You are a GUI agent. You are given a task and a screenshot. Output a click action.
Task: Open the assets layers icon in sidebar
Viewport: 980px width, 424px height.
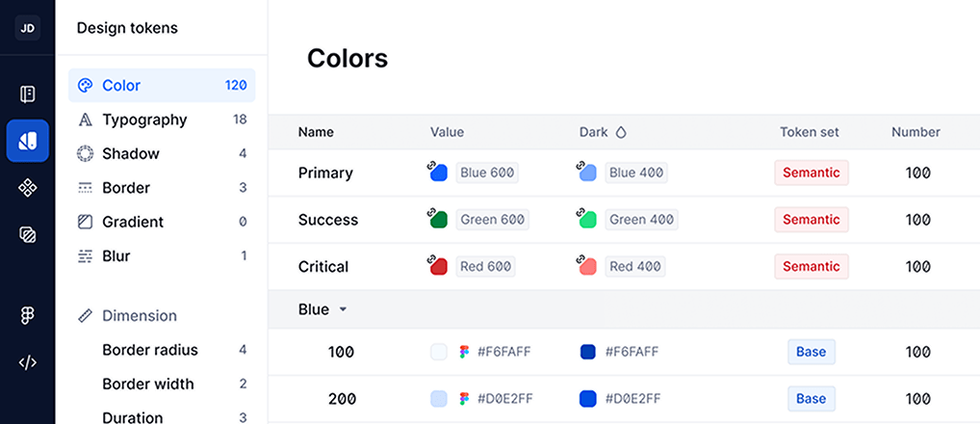(x=28, y=234)
